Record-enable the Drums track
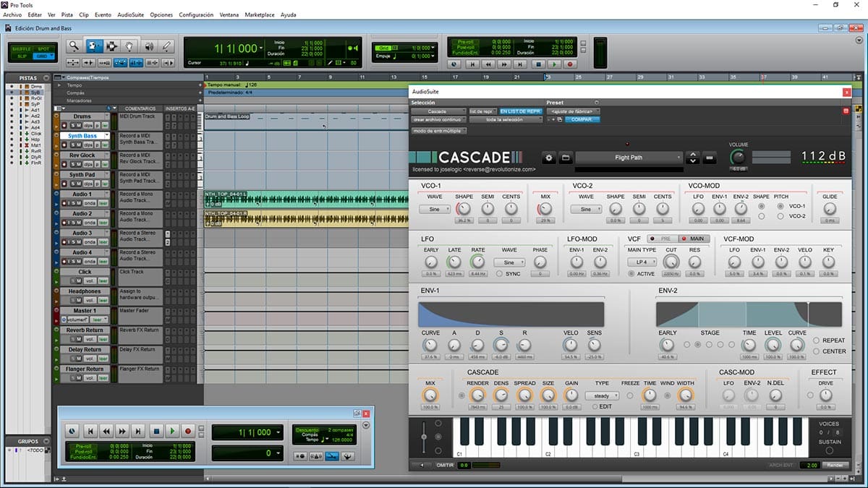Image resolution: width=868 pixels, height=488 pixels. coord(64,125)
